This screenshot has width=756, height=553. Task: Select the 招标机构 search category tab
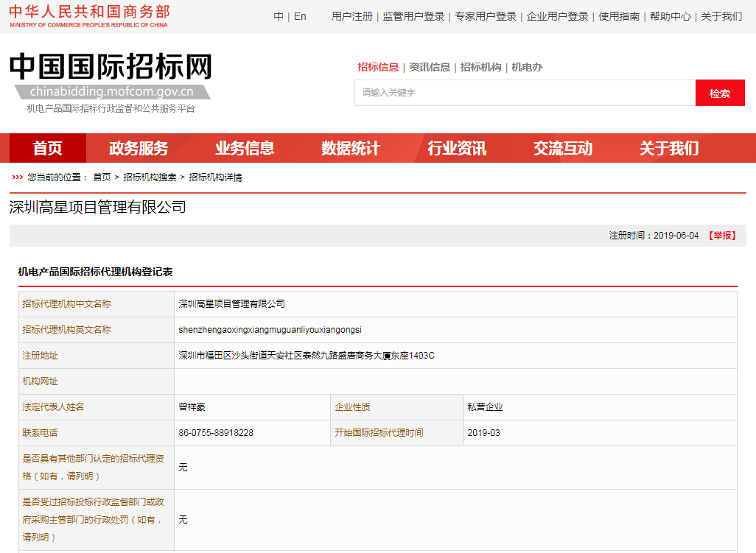pyautogui.click(x=480, y=67)
